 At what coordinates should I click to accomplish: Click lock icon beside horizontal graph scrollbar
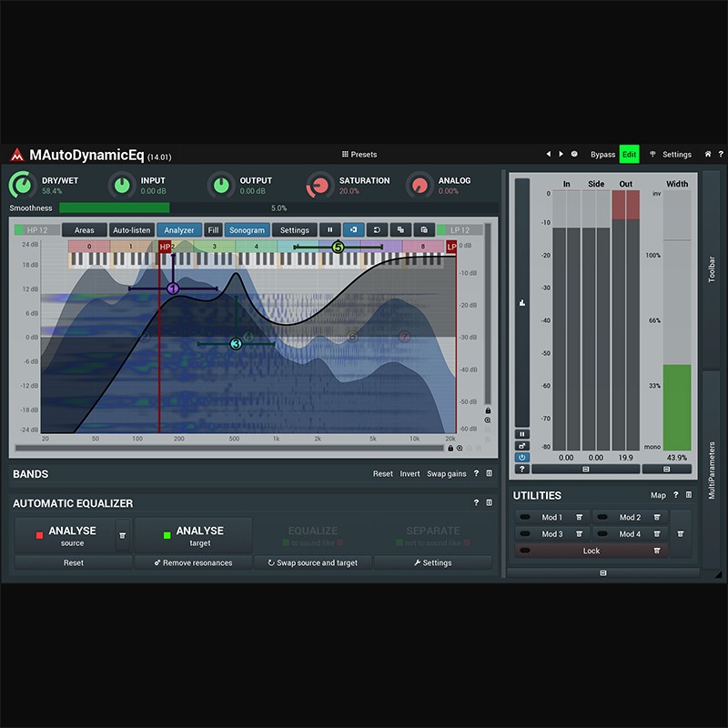[450, 448]
